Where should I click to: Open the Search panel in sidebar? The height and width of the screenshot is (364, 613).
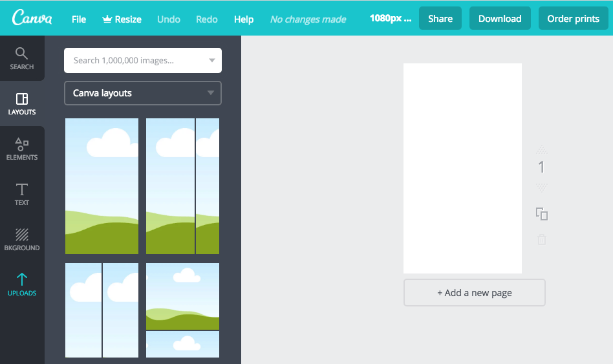point(22,58)
